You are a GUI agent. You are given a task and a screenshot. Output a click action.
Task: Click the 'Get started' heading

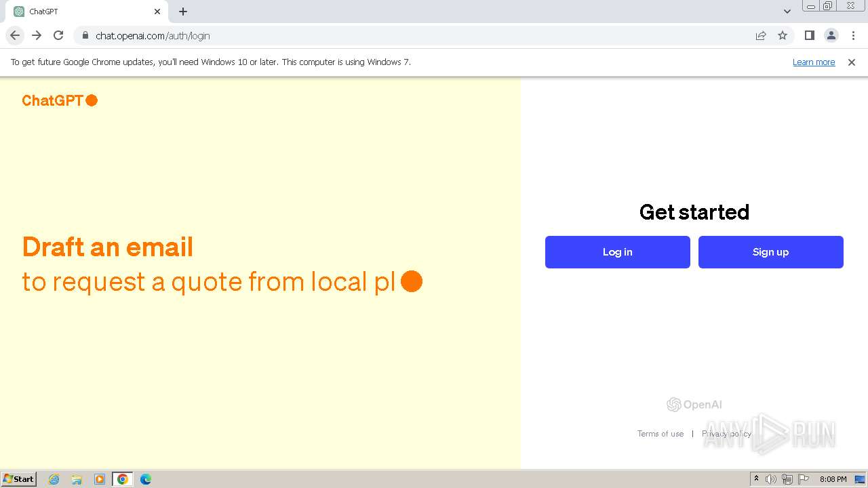694,212
